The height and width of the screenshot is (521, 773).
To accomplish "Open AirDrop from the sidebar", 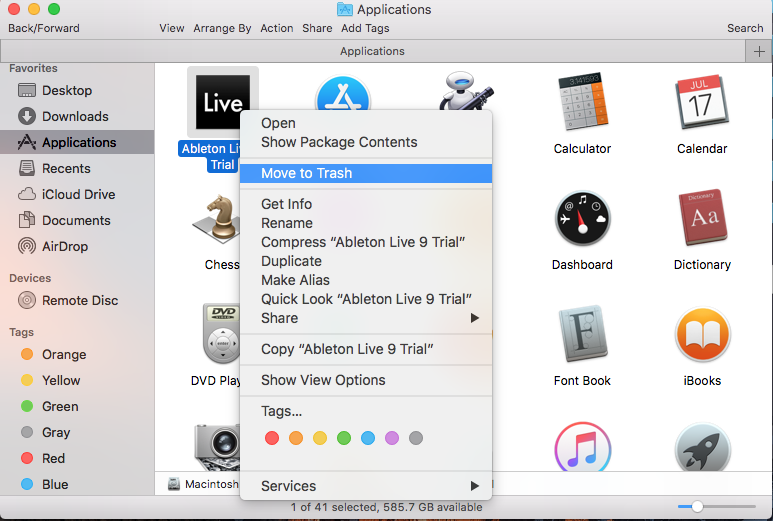I will 65,246.
